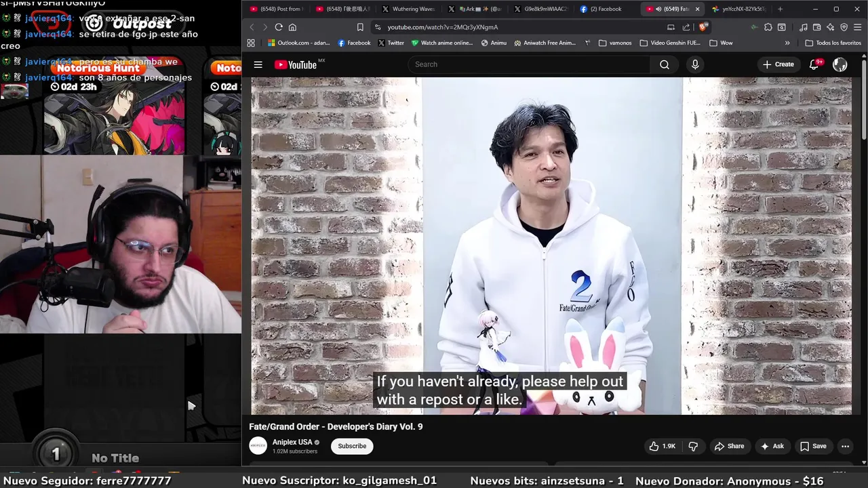Viewport: 868px width, 488px height.
Task: Open YouTube notifications bell
Action: [x=814, y=64]
